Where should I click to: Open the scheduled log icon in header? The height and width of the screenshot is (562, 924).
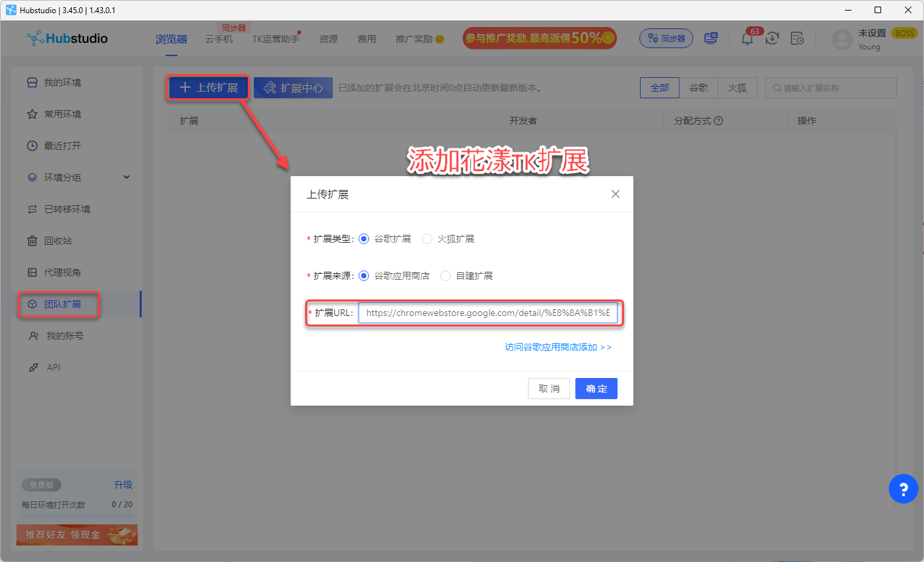point(797,39)
